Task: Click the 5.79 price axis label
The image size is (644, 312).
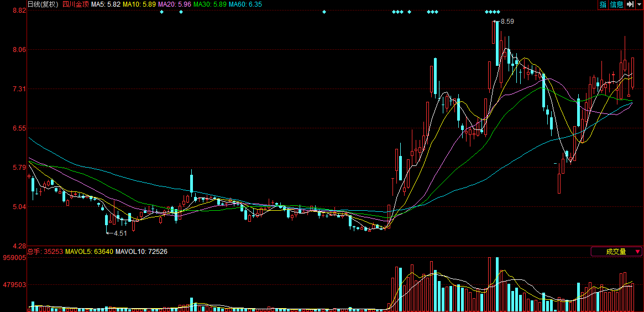Action: tap(20, 167)
